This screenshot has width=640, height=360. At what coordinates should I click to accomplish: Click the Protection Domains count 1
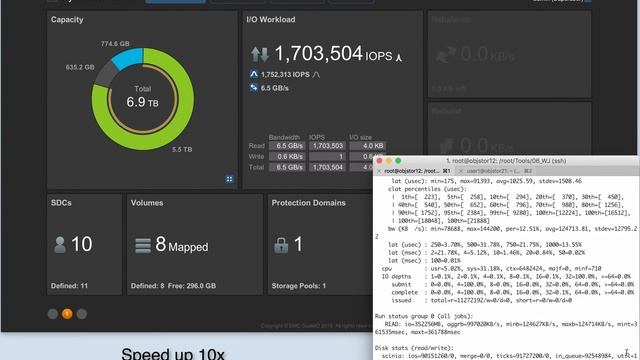(x=298, y=244)
